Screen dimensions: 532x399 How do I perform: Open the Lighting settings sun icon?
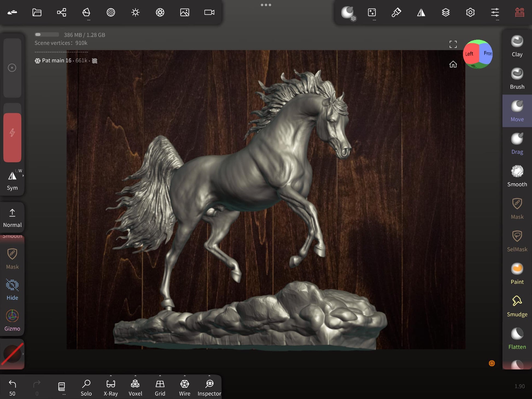(x=135, y=12)
